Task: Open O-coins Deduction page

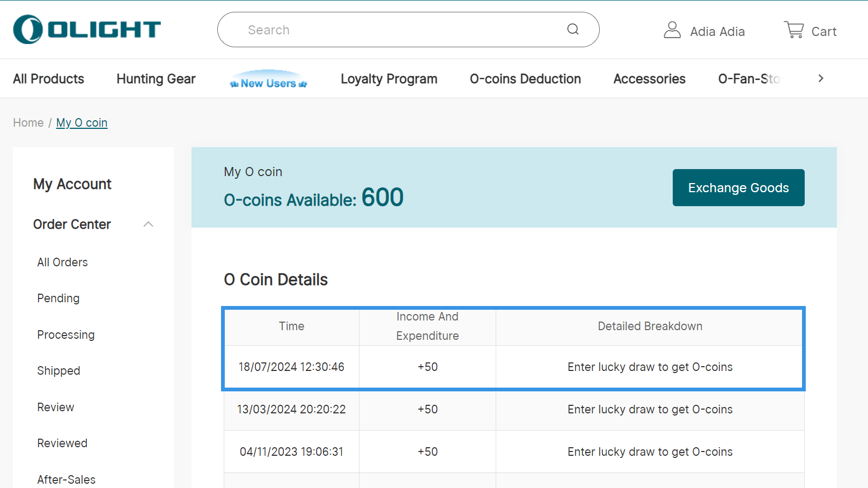Action: coord(525,79)
